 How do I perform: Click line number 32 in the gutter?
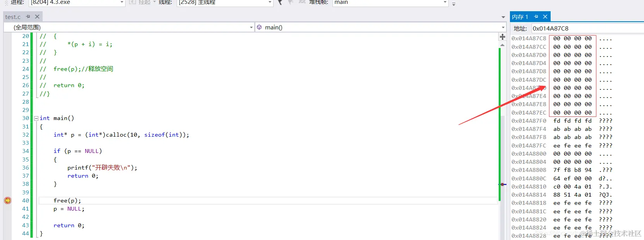[x=26, y=135]
